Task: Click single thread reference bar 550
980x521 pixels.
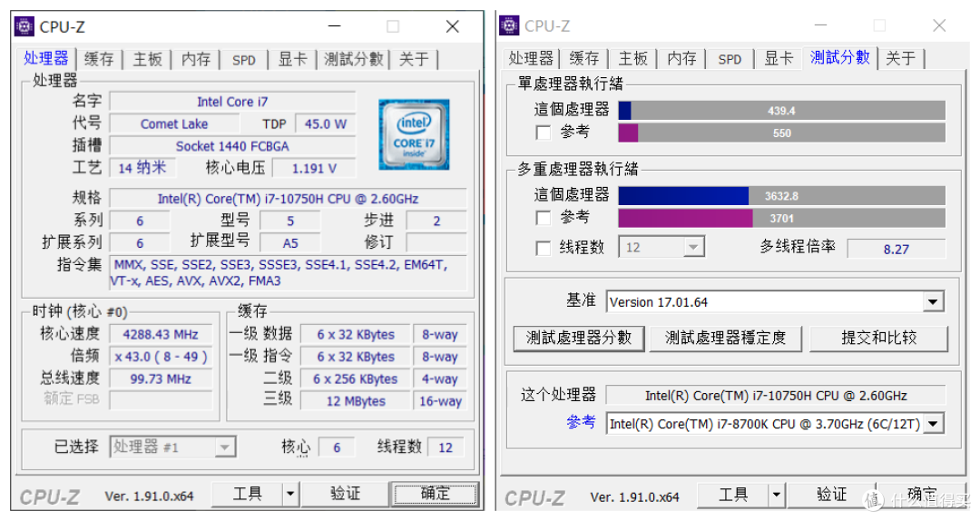Action: [x=782, y=133]
